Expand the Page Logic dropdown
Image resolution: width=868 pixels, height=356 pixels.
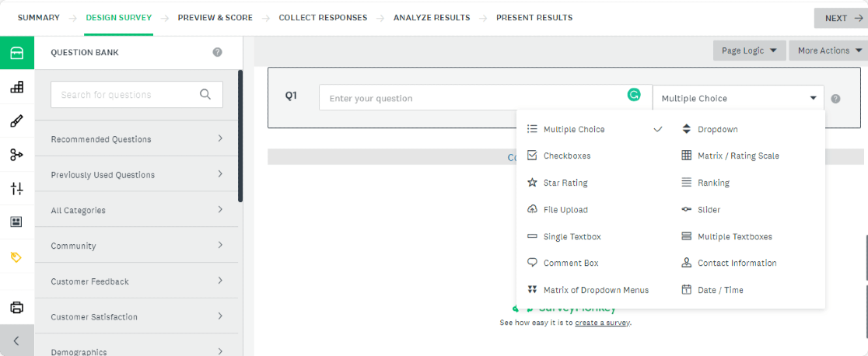click(x=748, y=51)
